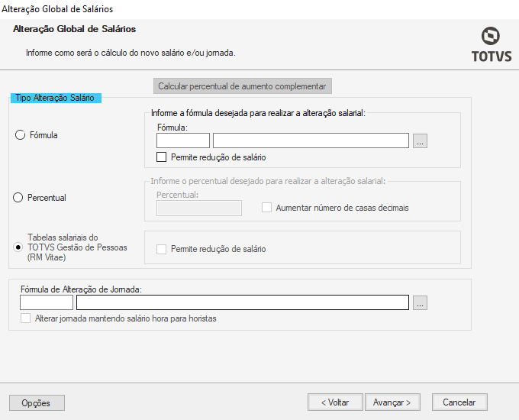Screen dimensions: 519x420
Task: Go back with the Voltar button
Action: click(335, 402)
